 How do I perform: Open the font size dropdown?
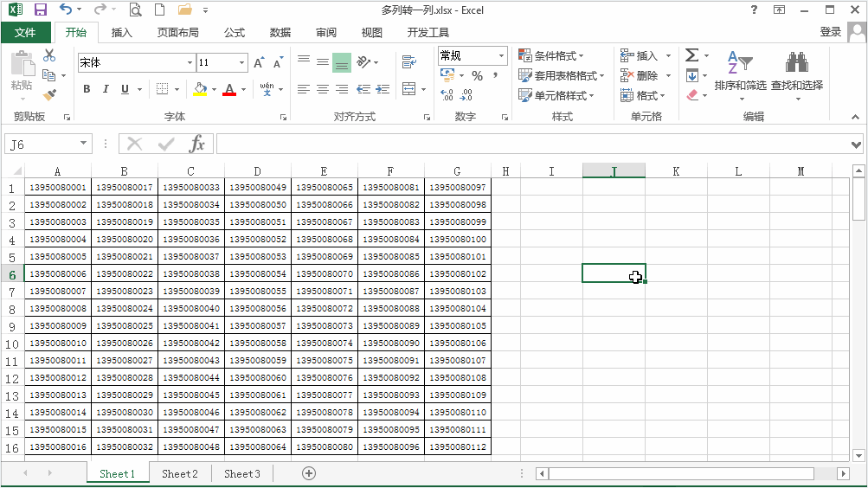(241, 62)
